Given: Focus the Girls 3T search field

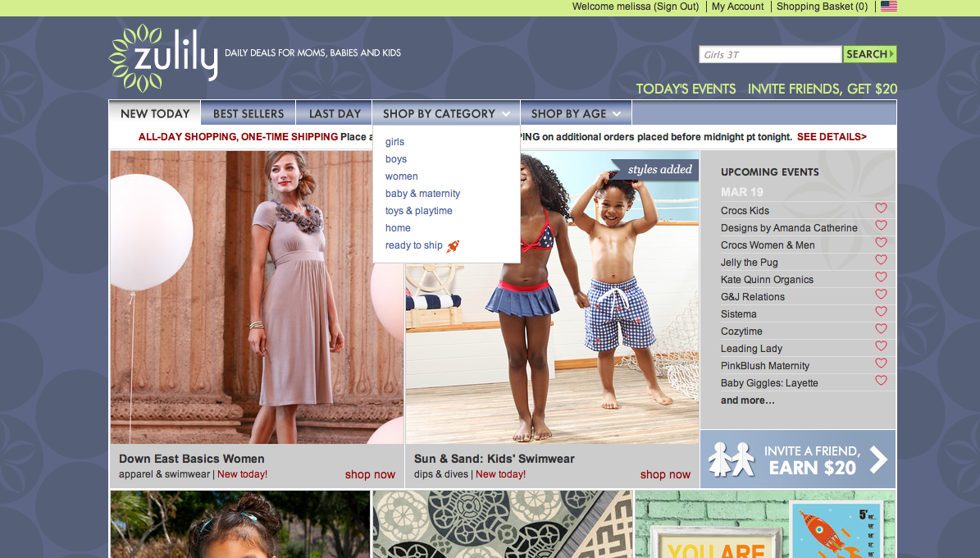Looking at the screenshot, I should [x=770, y=54].
